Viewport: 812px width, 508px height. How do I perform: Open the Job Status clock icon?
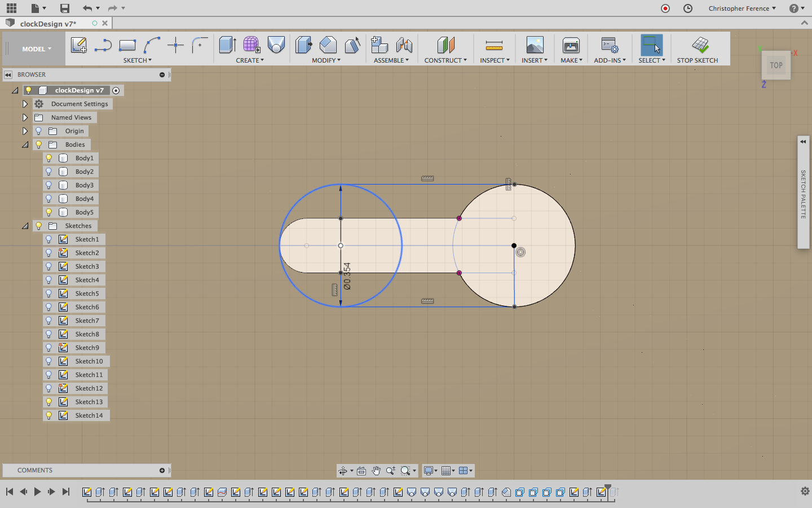point(688,8)
